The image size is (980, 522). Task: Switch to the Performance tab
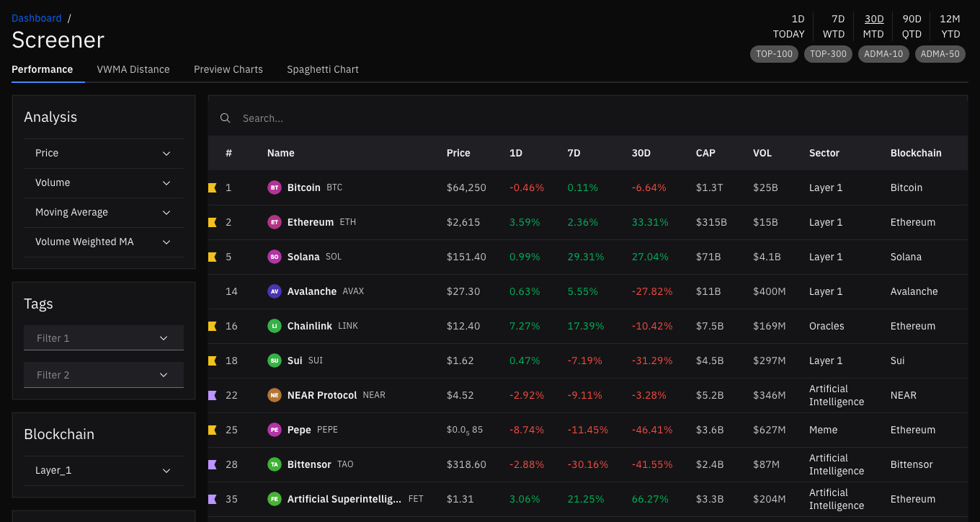click(x=43, y=70)
